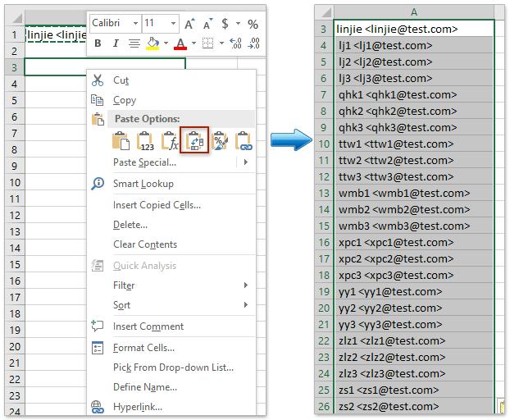This screenshot has width=510, height=420.
Task: Select the Transpose paste option
Action: 196,141
